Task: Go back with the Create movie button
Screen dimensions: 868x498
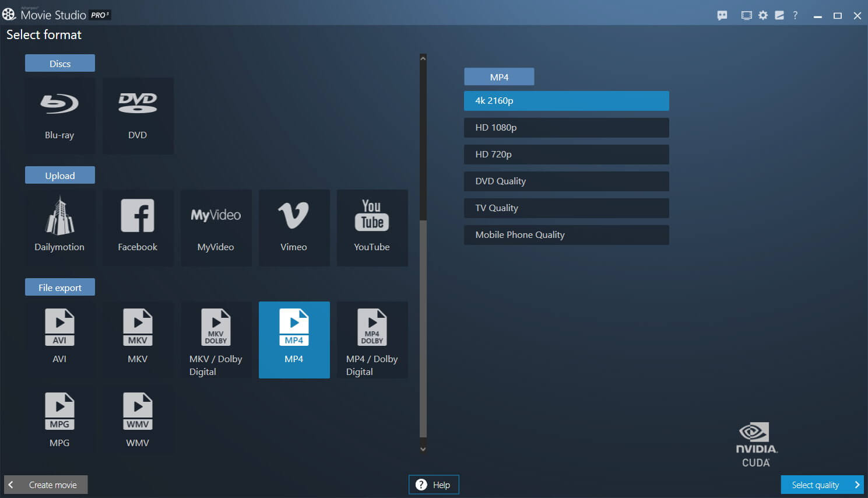Action: pos(45,485)
